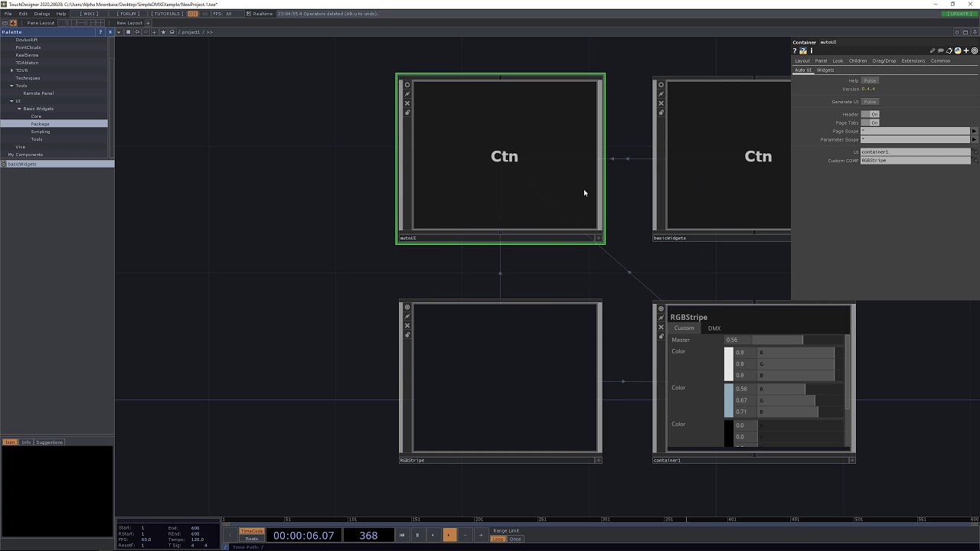Open operator comment bubble icon
This screenshot has height=551, width=980.
940,51
